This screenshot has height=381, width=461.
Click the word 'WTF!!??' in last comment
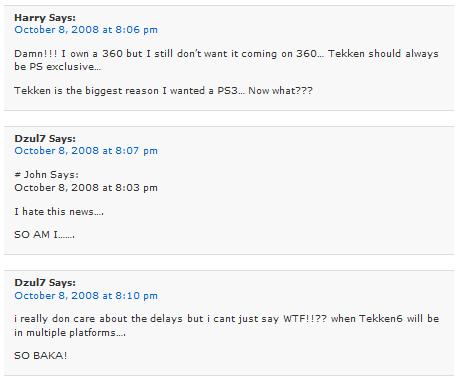[305, 319]
